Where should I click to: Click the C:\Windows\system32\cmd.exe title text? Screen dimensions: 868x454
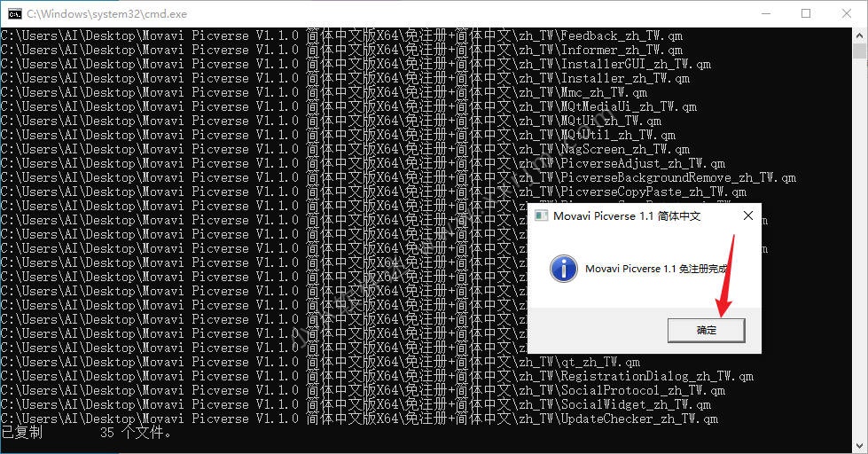click(x=106, y=14)
